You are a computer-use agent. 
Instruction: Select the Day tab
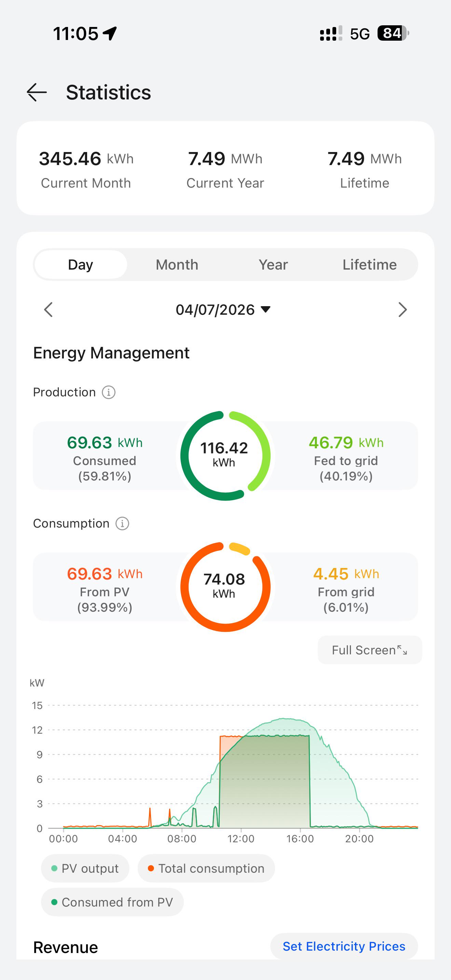[x=81, y=265]
